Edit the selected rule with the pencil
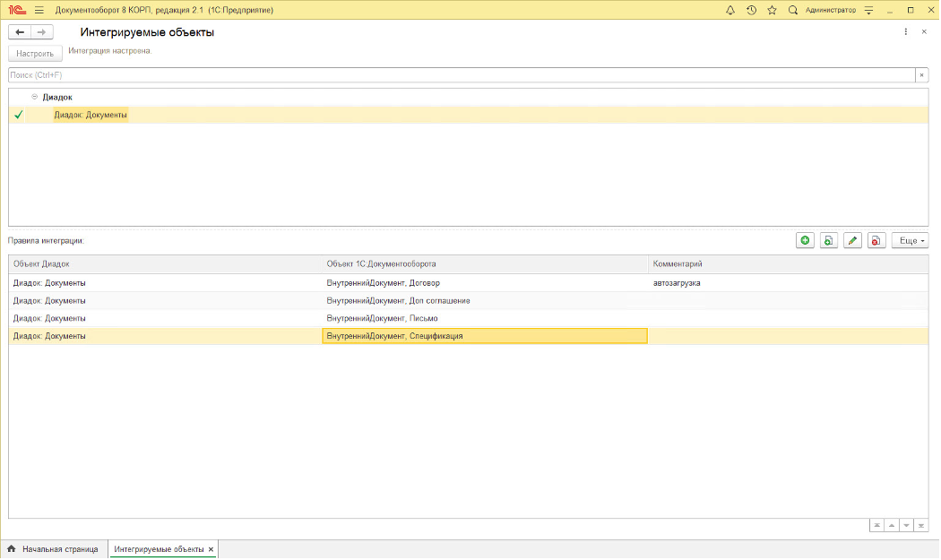The height and width of the screenshot is (560, 941). click(x=853, y=241)
